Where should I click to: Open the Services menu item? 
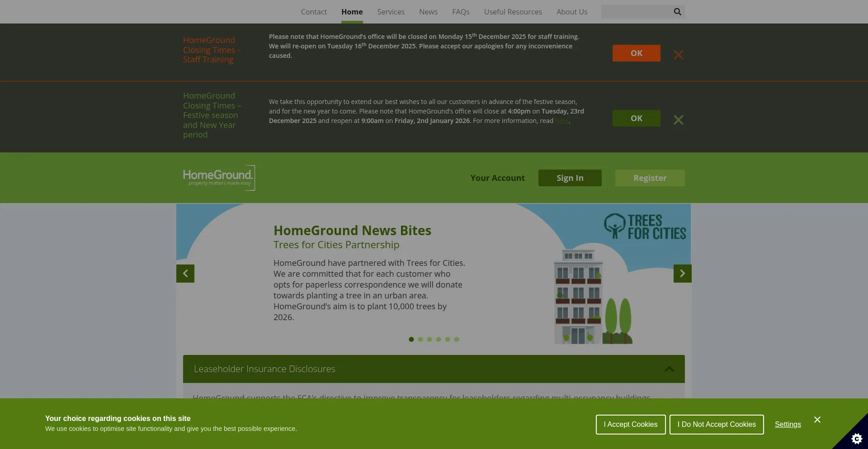pyautogui.click(x=391, y=12)
